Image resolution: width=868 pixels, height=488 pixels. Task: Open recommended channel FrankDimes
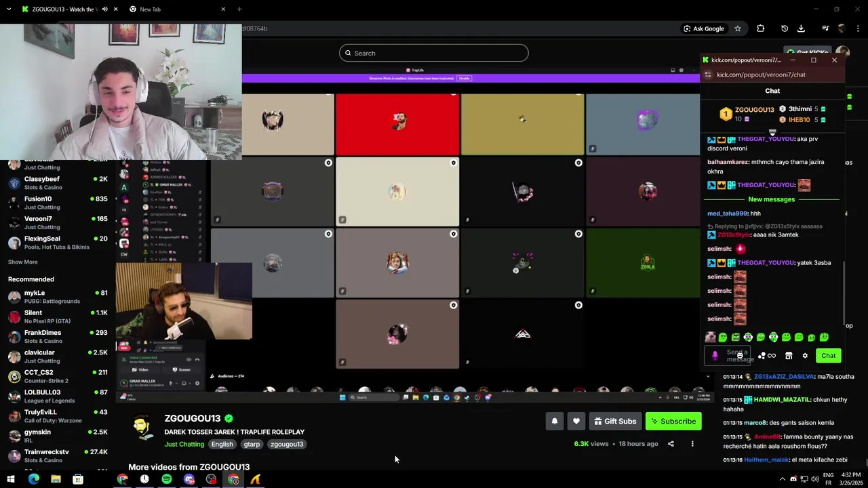point(58,336)
